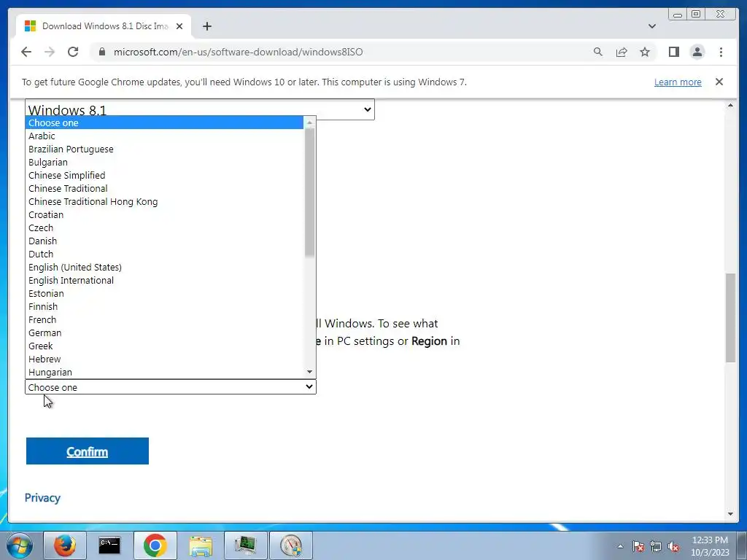
Task: Switch to Chrome taskbar icon
Action: pyautogui.click(x=155, y=545)
